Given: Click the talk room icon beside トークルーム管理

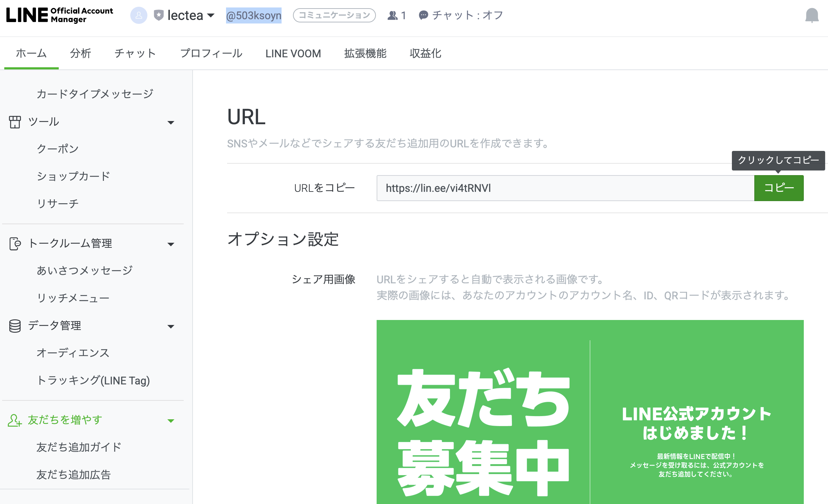Looking at the screenshot, I should click(x=15, y=243).
